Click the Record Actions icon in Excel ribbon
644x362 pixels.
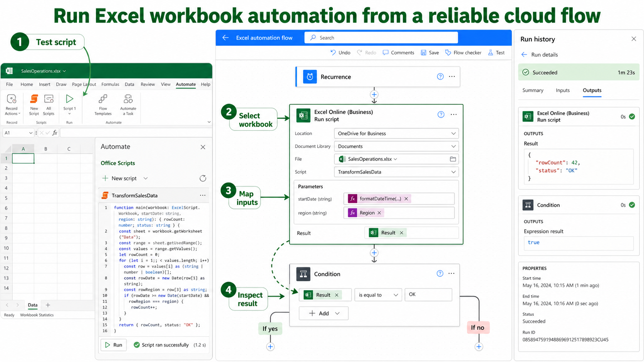(12, 99)
